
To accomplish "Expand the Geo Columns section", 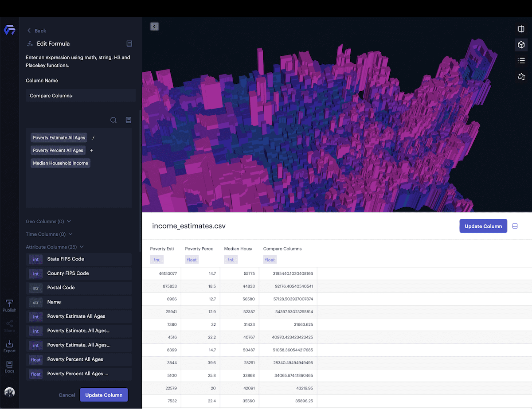I will click(x=48, y=222).
